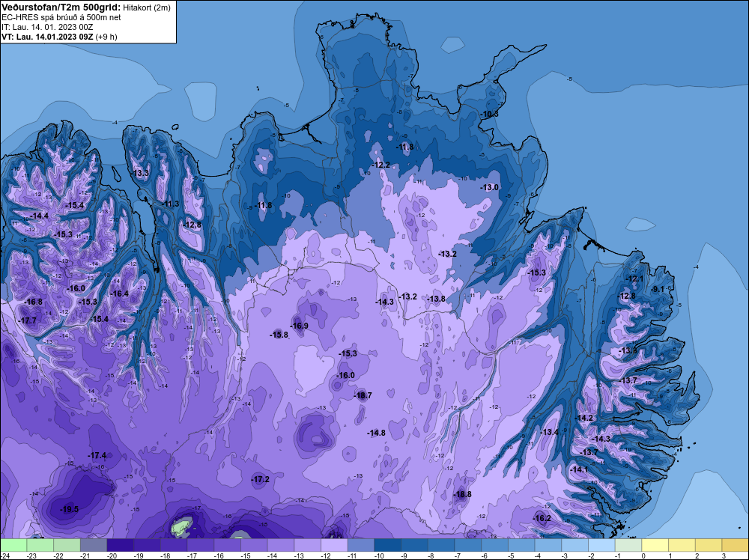
Task: Click the -16.8 temperature value
Action: click(x=33, y=302)
